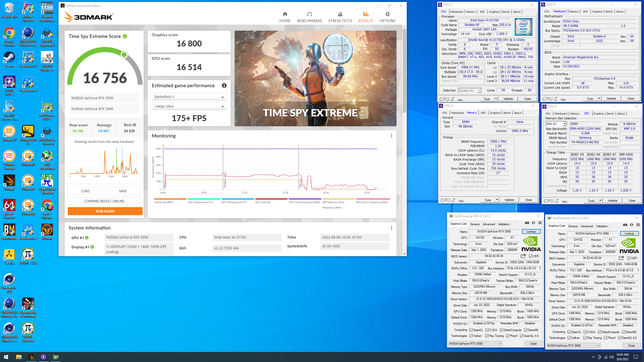
Task: Open Steam desktop shortcut
Action: tap(9, 60)
